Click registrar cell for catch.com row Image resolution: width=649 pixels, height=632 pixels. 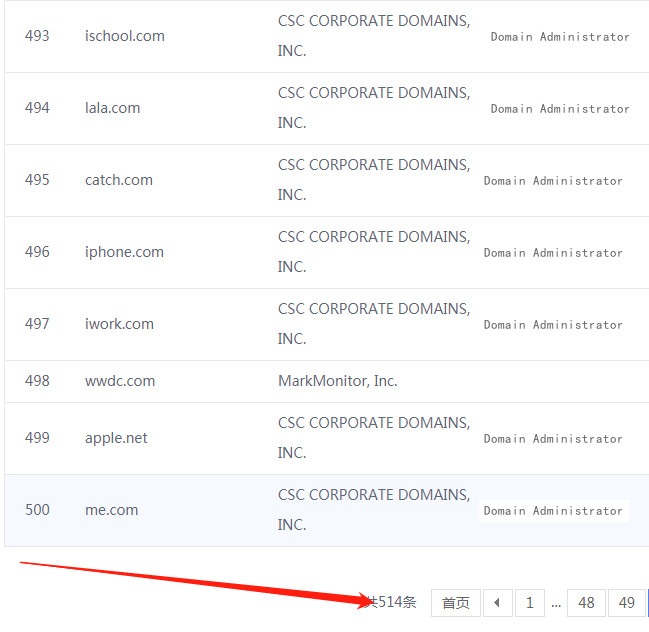point(374,180)
